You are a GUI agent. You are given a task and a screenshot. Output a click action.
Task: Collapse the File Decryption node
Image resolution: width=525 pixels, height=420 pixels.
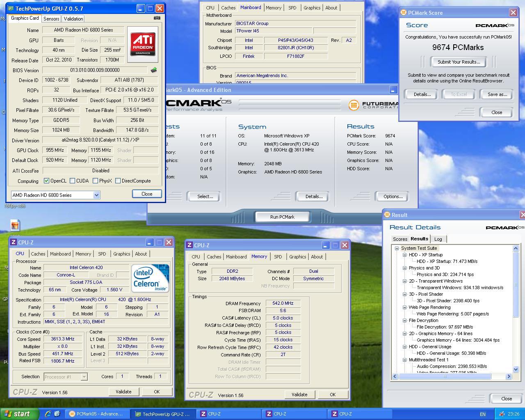tap(404, 320)
